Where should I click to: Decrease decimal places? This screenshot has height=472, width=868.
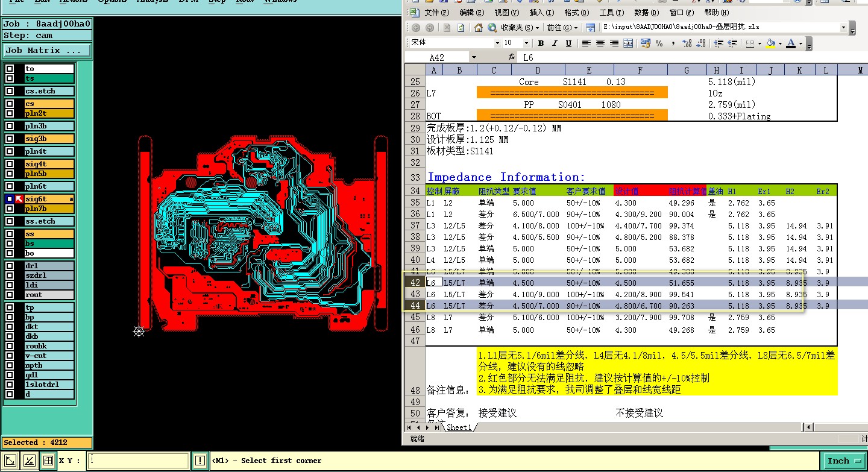701,43
